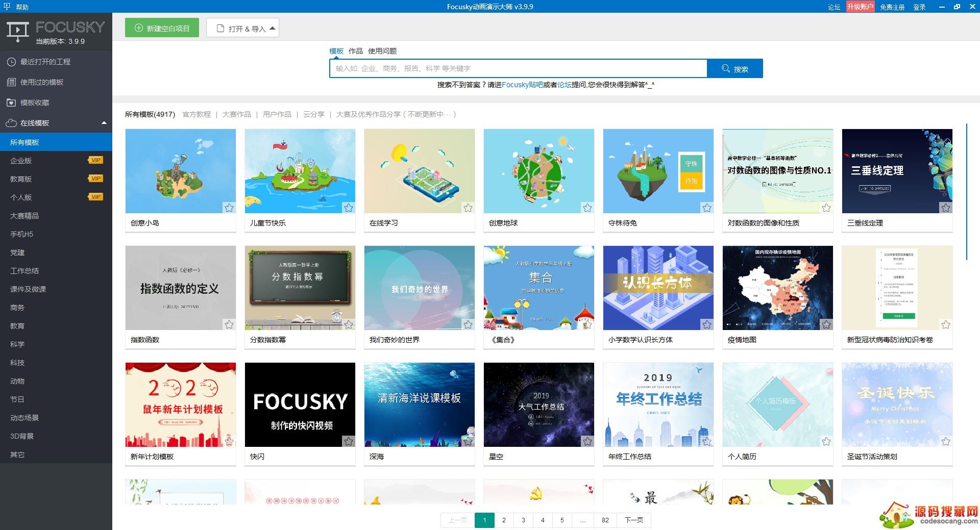Click the vertical scrollbar of the template list
The width and height of the screenshot is (980, 530).
pyautogui.click(x=967, y=192)
